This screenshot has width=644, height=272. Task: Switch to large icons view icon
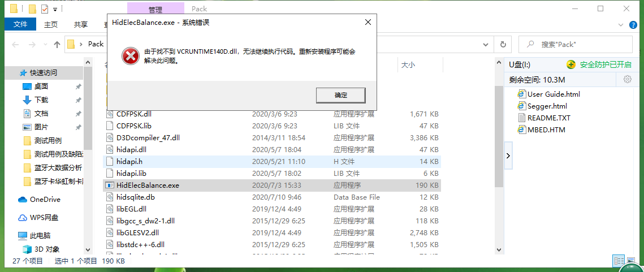(x=630, y=261)
